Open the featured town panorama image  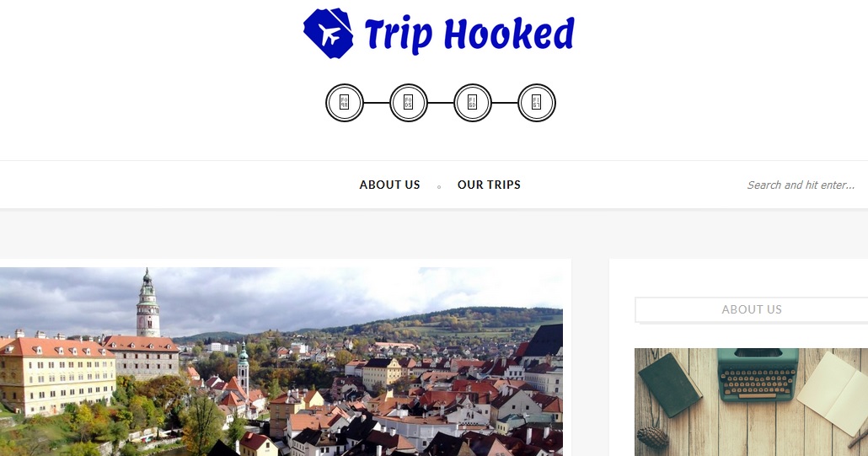281,362
